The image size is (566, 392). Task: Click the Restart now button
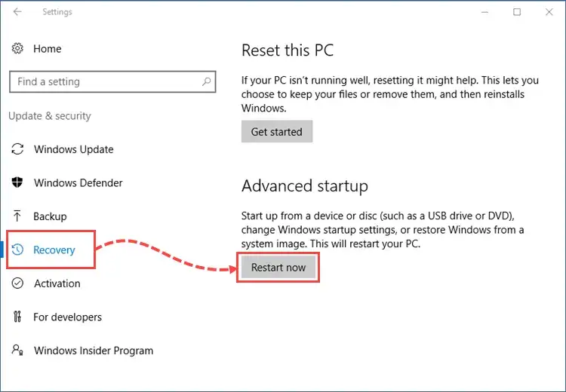tap(278, 268)
